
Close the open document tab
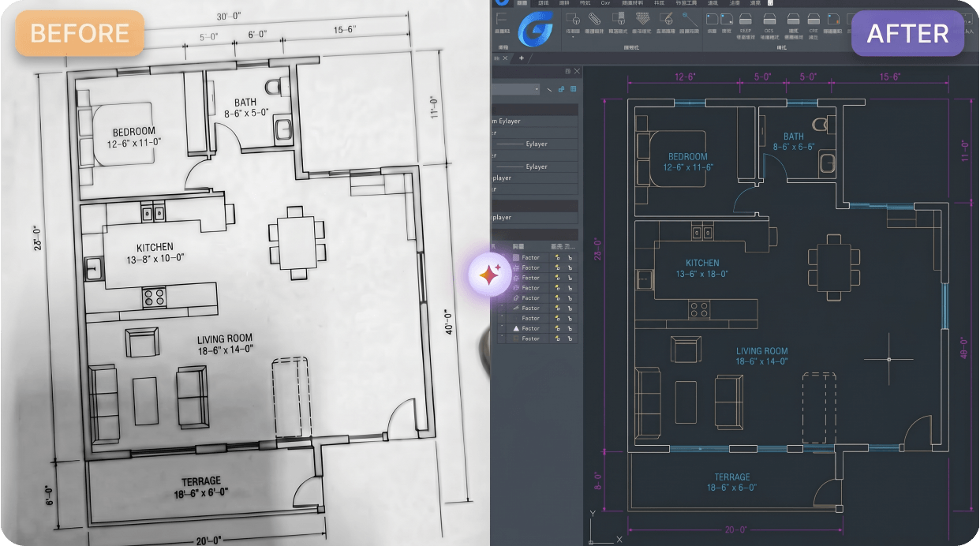505,58
